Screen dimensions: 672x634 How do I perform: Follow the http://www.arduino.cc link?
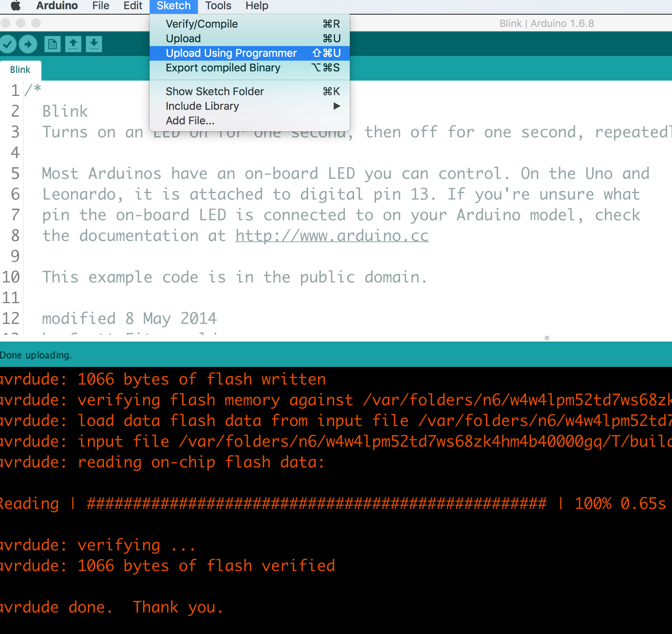coord(332,236)
